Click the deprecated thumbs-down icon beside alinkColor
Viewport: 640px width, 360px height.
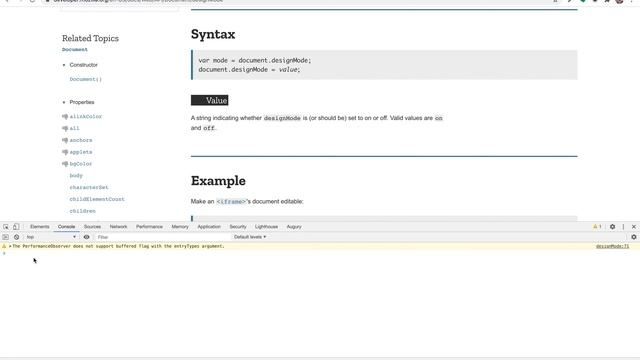pos(65,117)
